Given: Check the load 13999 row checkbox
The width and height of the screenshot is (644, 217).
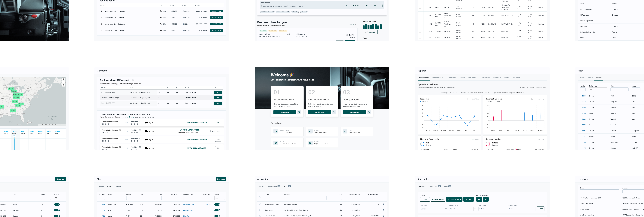Looking at the screenshot, I should click(420, 16).
